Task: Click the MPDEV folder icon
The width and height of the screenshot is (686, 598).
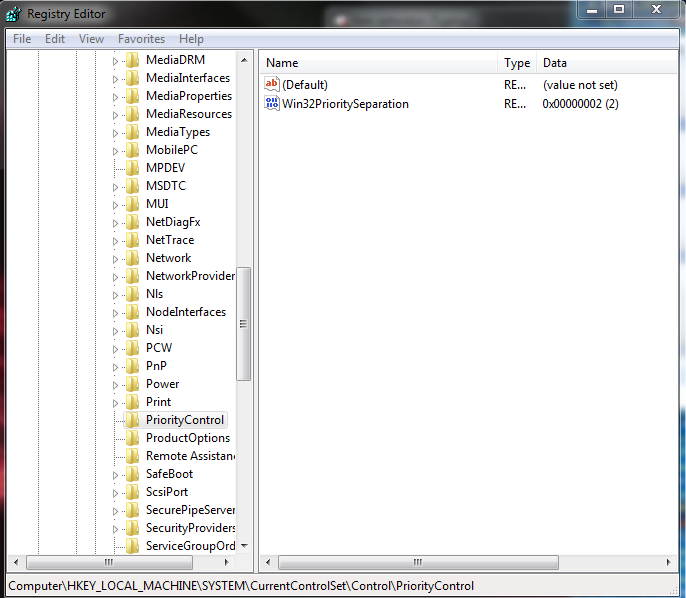Action: 132,168
